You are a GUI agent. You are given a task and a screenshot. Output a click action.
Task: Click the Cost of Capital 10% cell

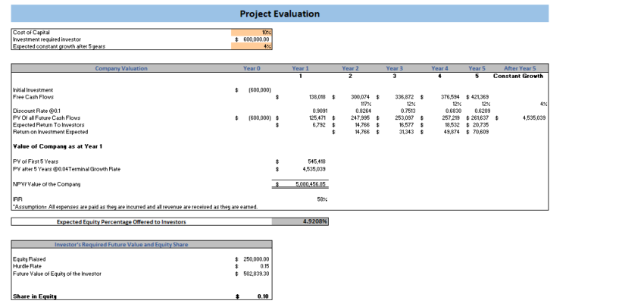pyautogui.click(x=252, y=32)
